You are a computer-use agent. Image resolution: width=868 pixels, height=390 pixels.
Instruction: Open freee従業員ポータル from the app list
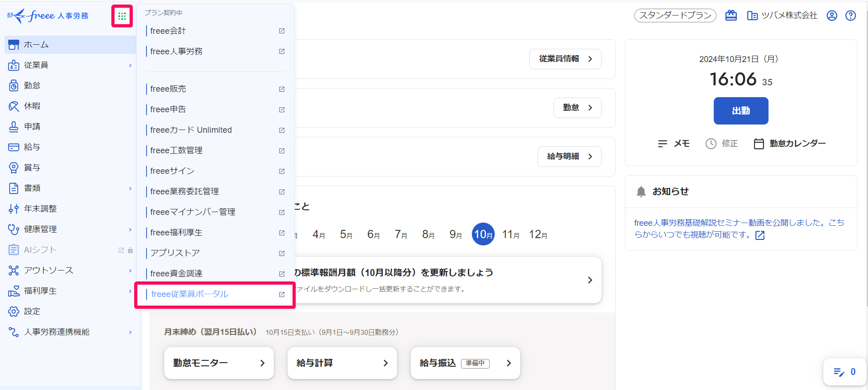click(x=215, y=294)
